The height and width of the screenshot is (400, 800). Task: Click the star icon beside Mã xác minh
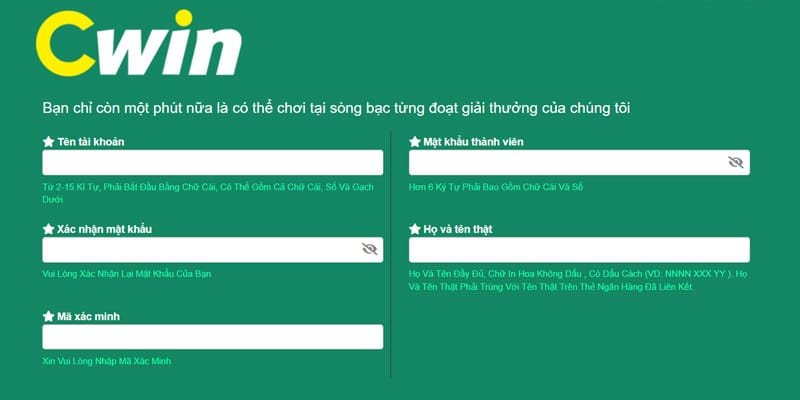pos(48,316)
